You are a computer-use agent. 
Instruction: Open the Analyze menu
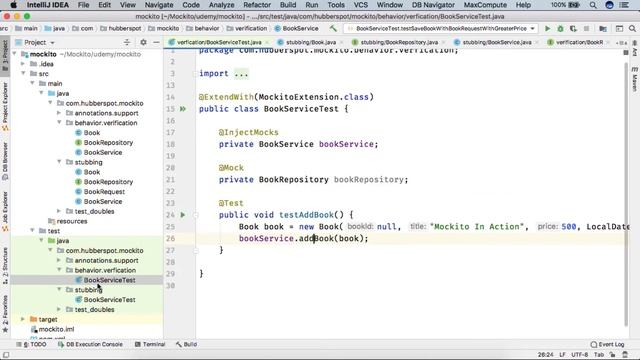point(221,5)
